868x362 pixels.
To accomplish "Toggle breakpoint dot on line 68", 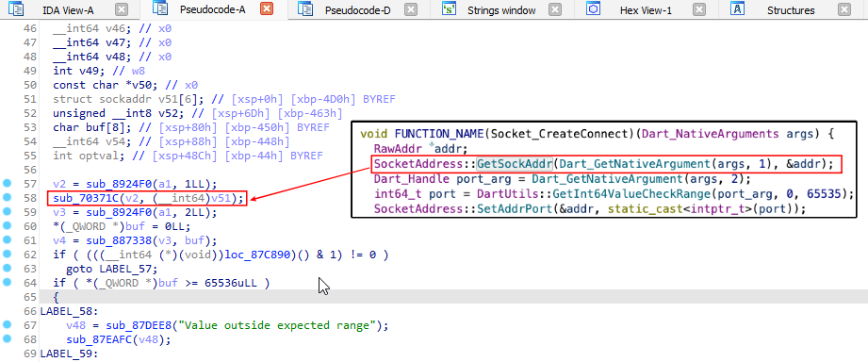I will 7,339.
